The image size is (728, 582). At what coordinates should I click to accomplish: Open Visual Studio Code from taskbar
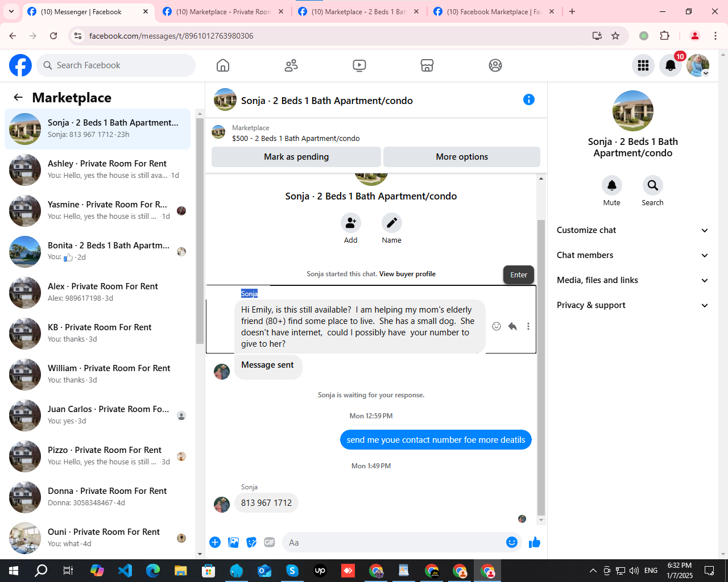(125, 571)
